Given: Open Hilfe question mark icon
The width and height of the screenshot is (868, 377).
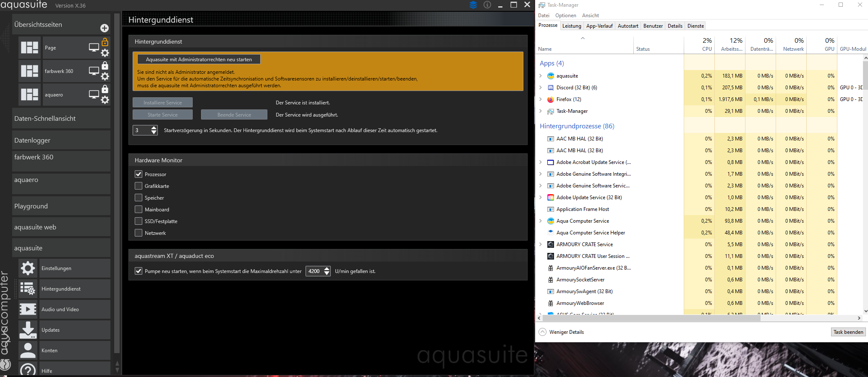Looking at the screenshot, I should tap(28, 369).
